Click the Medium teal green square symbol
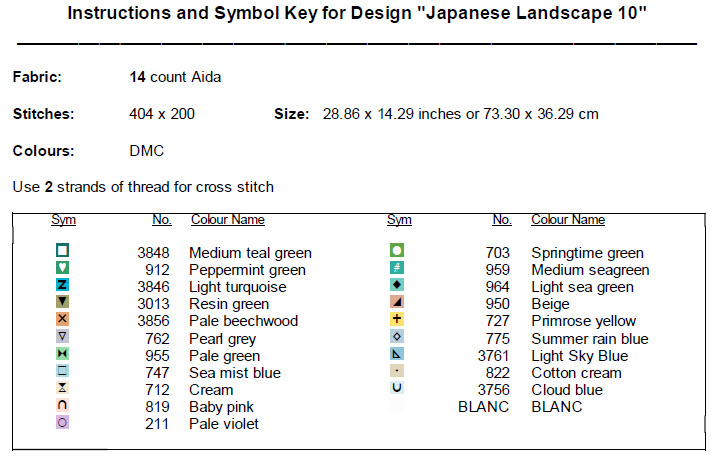The image size is (719, 459). [63, 251]
